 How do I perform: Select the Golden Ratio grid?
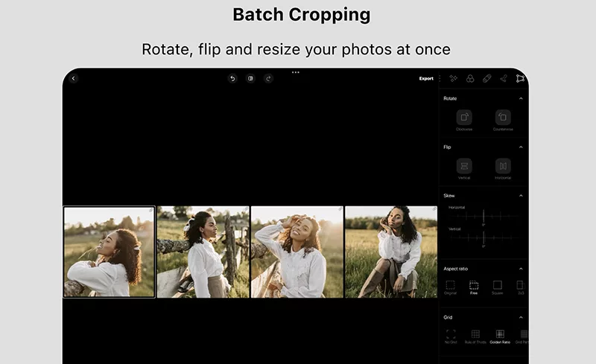pos(500,336)
